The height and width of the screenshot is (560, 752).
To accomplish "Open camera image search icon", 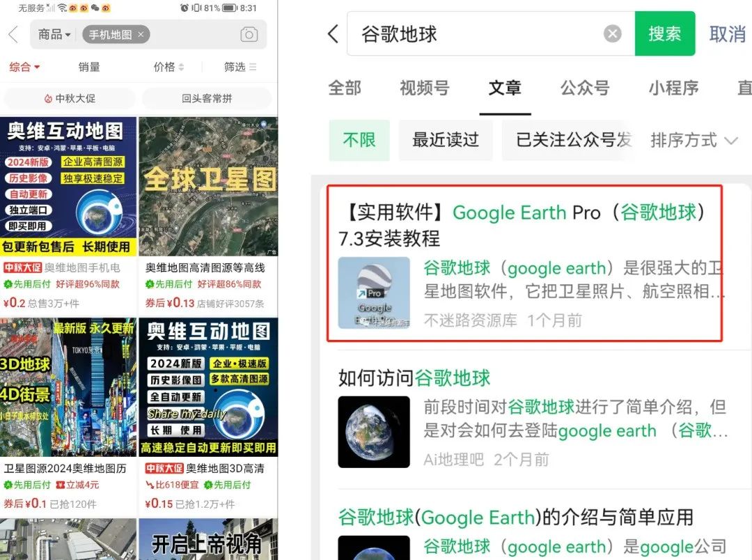I will (249, 35).
